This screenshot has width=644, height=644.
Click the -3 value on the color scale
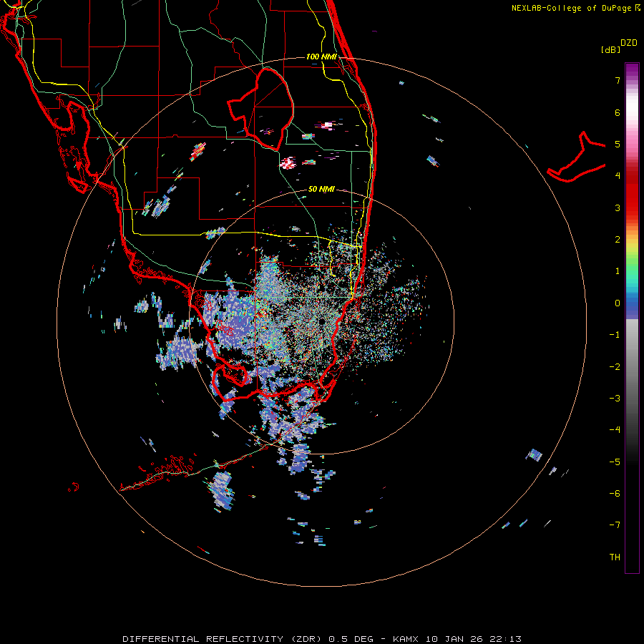click(x=615, y=399)
